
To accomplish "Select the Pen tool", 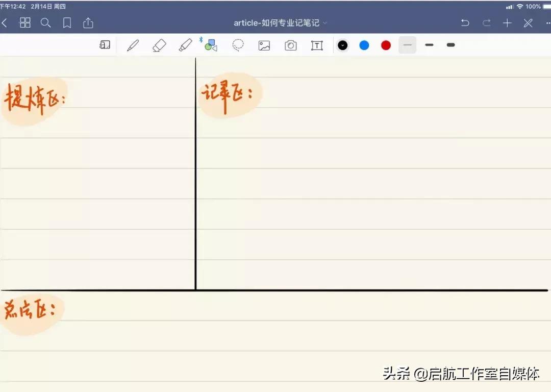I will click(133, 45).
